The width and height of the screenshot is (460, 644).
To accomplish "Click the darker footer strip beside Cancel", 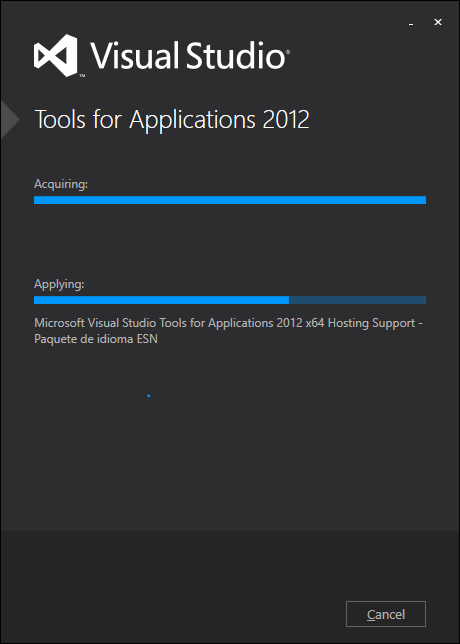I will (172, 586).
